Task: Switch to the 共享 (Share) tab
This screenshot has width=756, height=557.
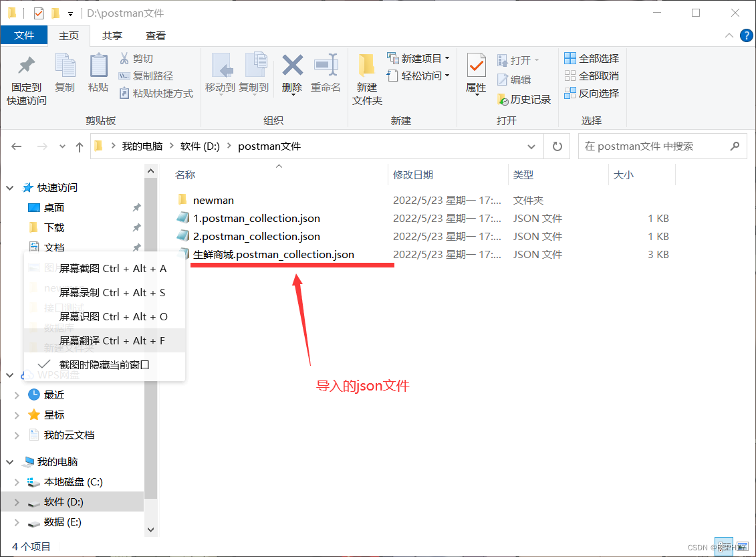Action: (112, 36)
